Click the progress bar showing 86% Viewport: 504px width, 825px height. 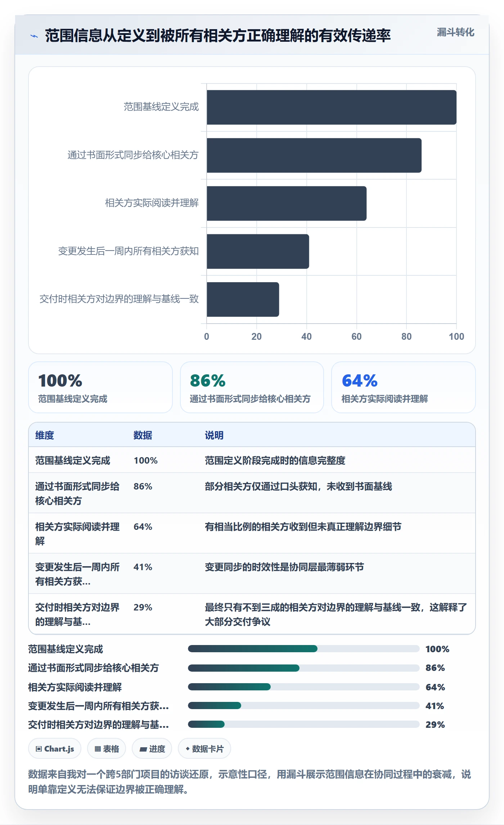pyautogui.click(x=303, y=668)
